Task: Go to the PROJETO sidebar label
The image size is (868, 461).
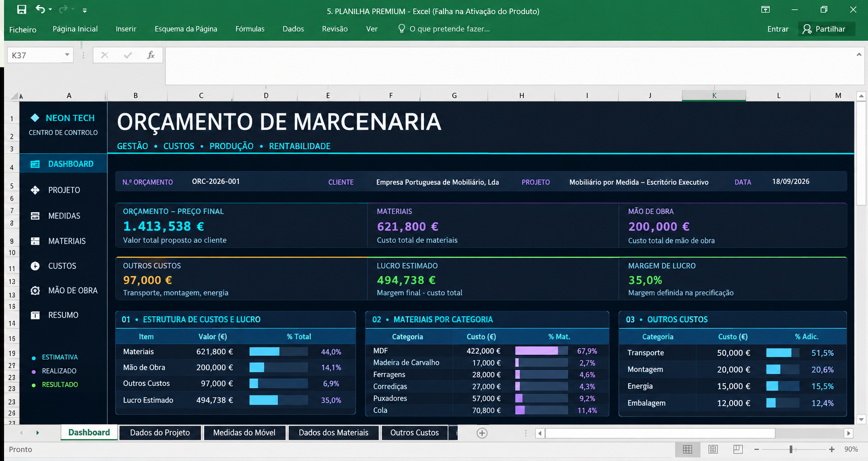Action: [64, 190]
